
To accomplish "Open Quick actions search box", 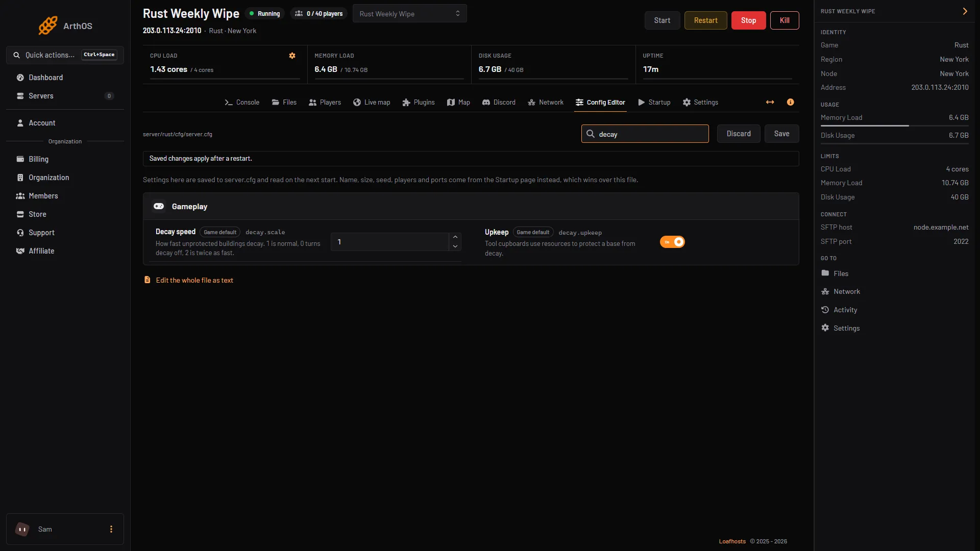I will click(x=65, y=55).
